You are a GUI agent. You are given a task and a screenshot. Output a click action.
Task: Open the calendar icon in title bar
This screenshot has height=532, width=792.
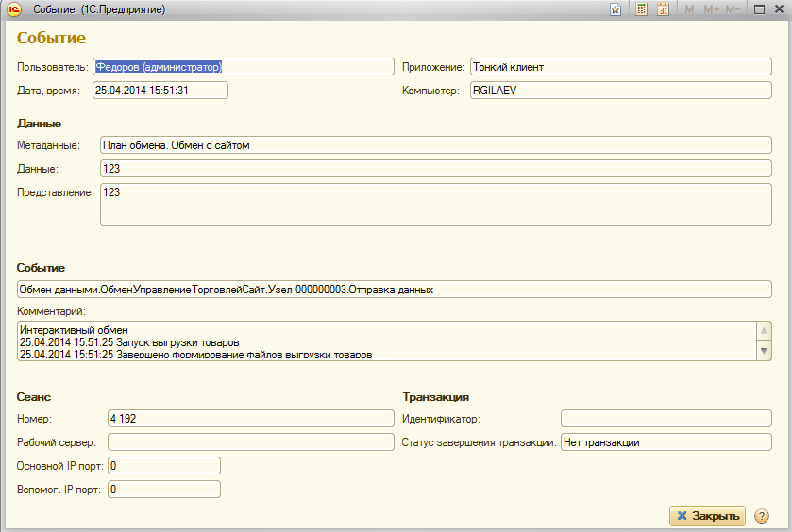664,9
